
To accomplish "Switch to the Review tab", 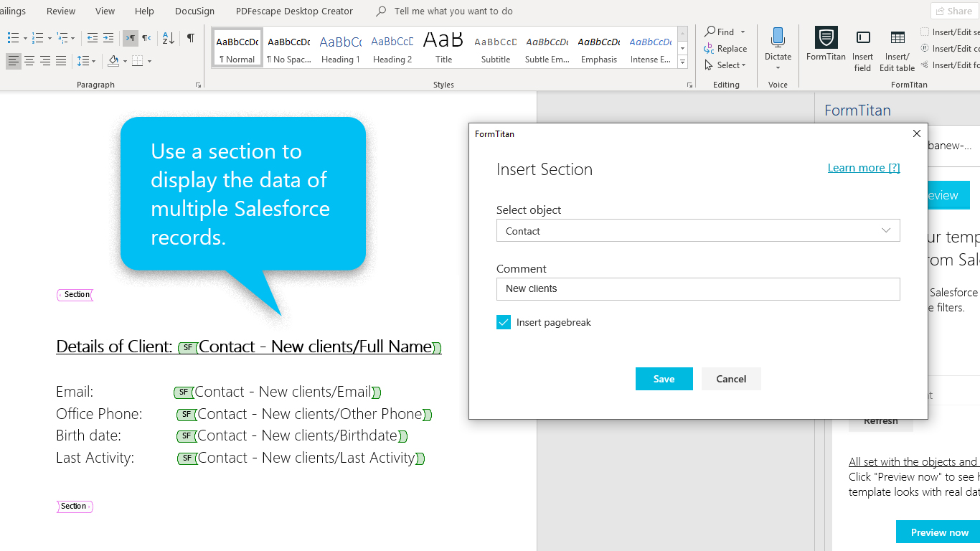I will coord(61,11).
